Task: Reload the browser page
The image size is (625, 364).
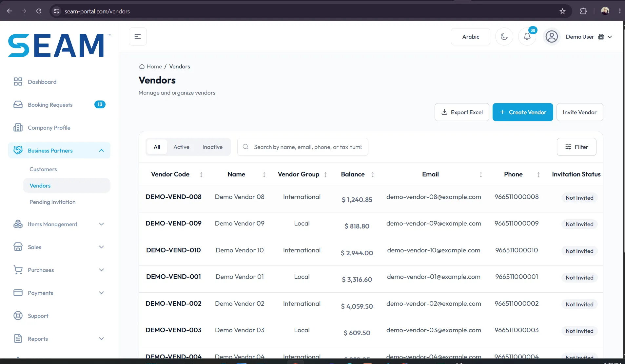Action: coord(39,11)
